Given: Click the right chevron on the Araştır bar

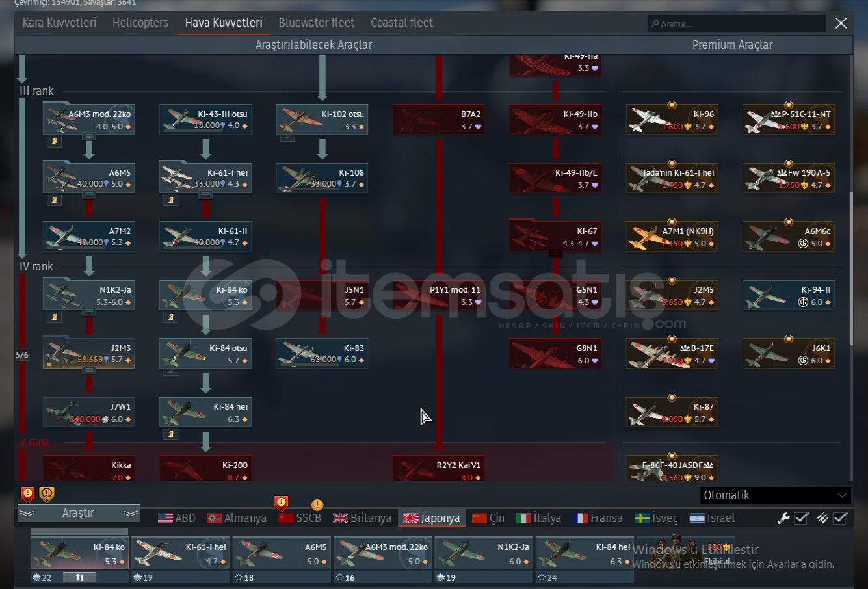Looking at the screenshot, I should coord(131,514).
